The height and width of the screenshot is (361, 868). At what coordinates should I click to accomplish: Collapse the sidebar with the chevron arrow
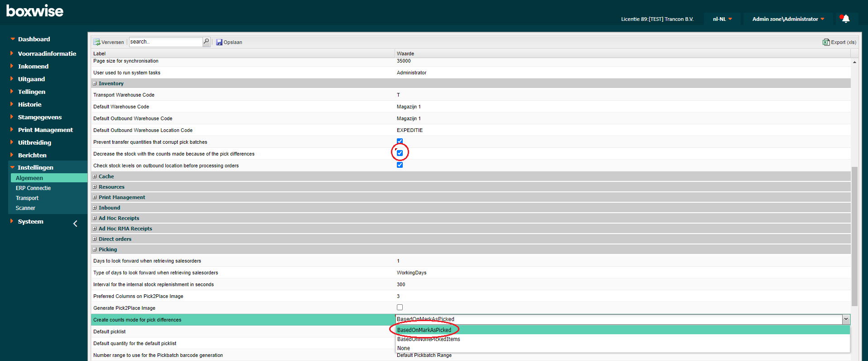(x=75, y=224)
